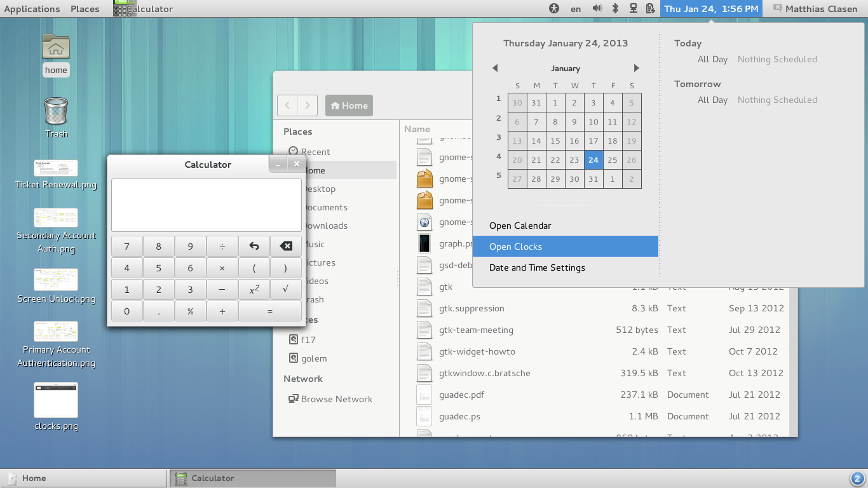Image resolution: width=868 pixels, height=488 pixels.
Task: Click the network connection icon in top panel
Action: (633, 8)
